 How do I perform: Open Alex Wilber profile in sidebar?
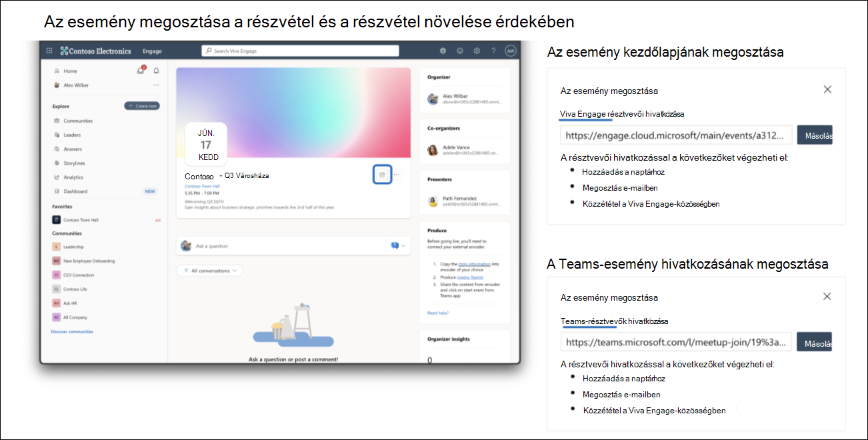coord(71,85)
